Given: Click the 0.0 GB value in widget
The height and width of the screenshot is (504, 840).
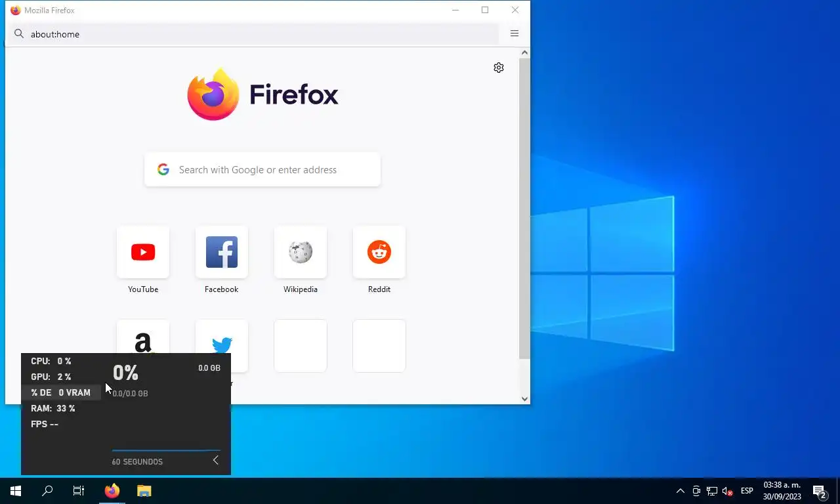Looking at the screenshot, I should 209,368.
